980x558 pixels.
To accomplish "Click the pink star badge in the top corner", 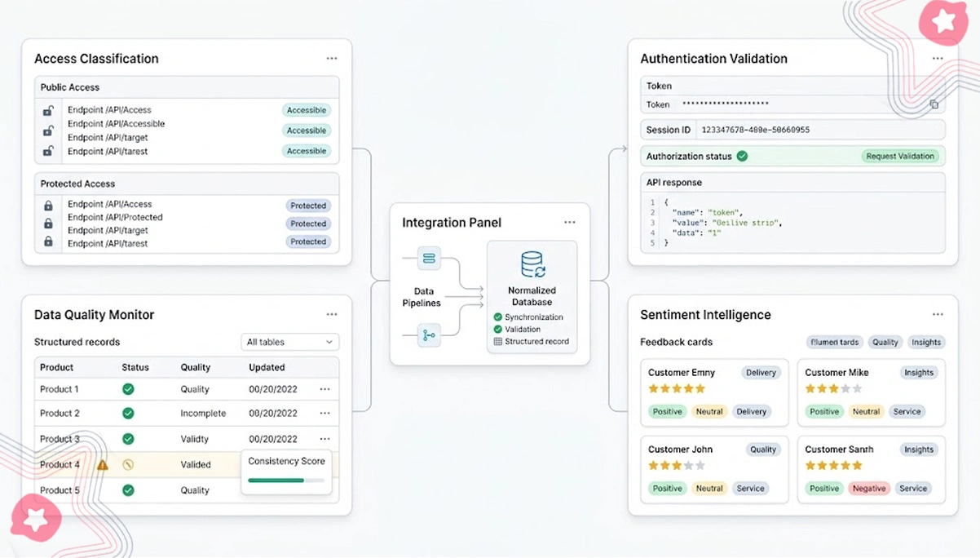I will pos(942,22).
